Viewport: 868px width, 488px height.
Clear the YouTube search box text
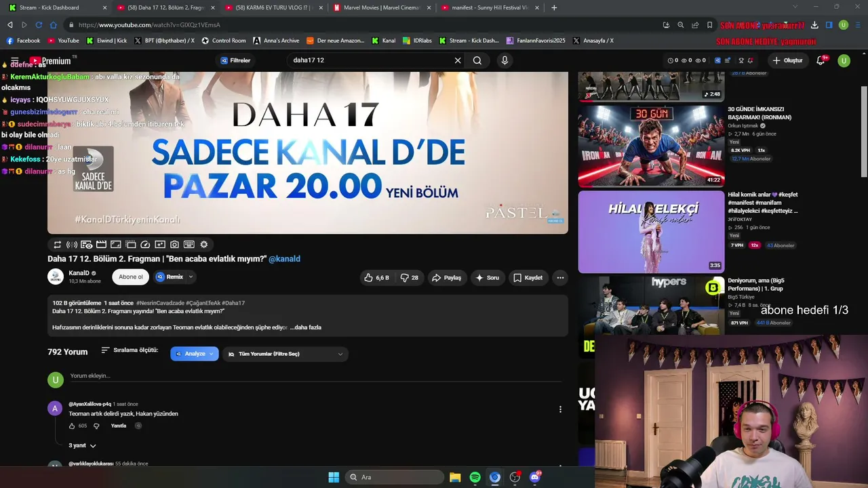click(458, 60)
